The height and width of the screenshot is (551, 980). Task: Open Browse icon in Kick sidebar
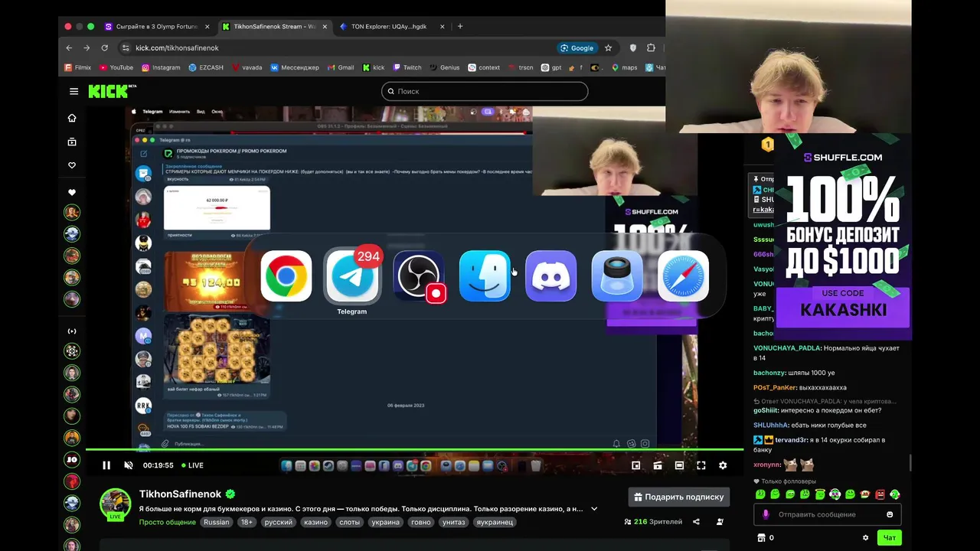coord(72,142)
